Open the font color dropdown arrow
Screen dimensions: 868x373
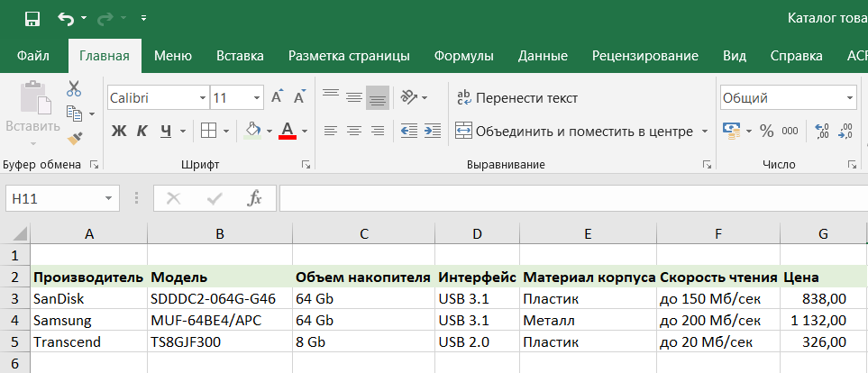[x=305, y=132]
